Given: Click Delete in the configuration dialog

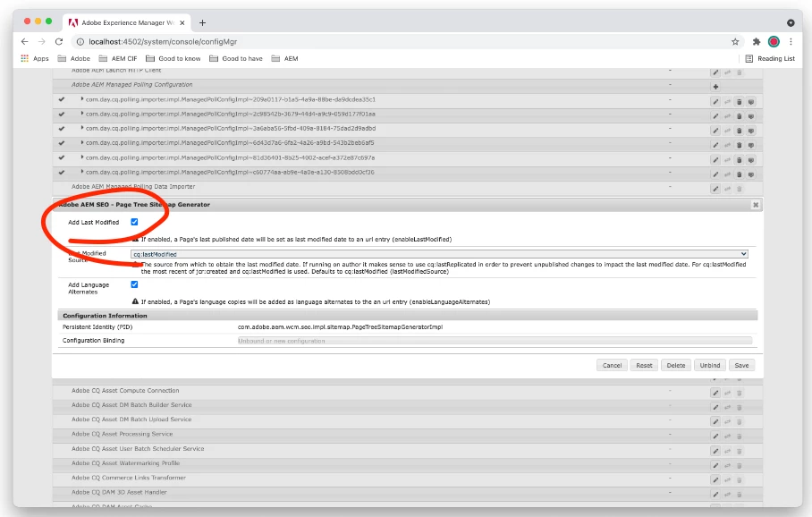Looking at the screenshot, I should coord(676,365).
